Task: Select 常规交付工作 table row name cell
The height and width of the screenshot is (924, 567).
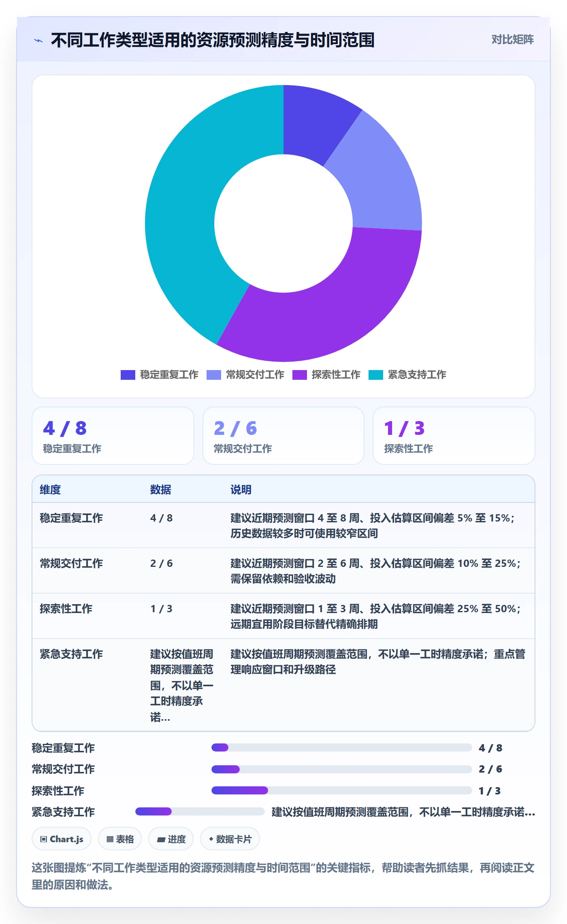Action: 71,563
